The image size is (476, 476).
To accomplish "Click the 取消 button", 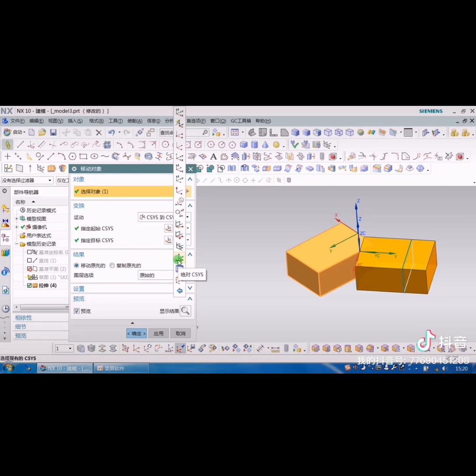I will click(180, 333).
